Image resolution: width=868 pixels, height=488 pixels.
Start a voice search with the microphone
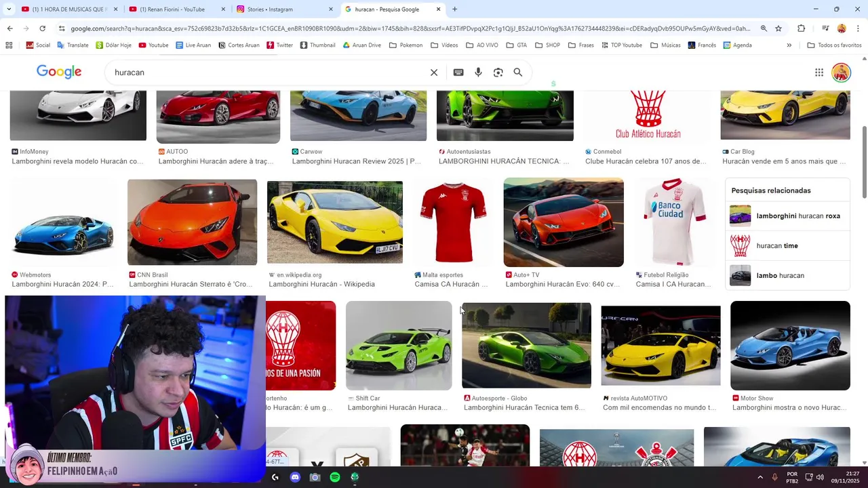pyautogui.click(x=478, y=73)
